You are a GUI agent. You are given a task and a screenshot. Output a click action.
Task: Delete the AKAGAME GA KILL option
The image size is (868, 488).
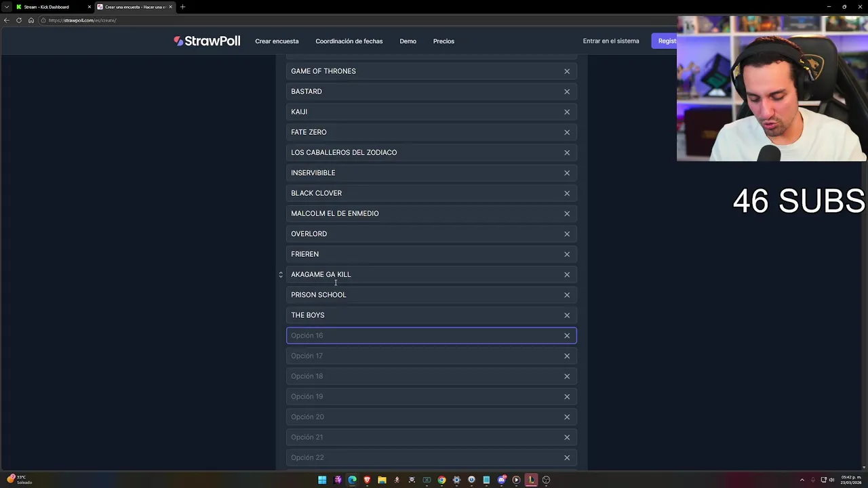click(x=567, y=274)
